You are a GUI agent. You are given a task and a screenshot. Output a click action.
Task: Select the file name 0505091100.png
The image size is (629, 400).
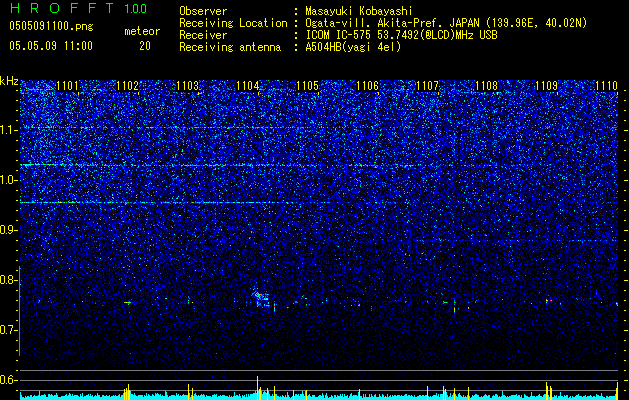click(51, 27)
